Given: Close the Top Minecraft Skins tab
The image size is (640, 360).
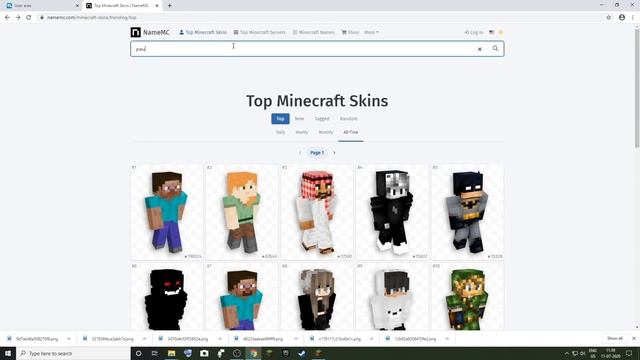Looking at the screenshot, I should tap(157, 6).
